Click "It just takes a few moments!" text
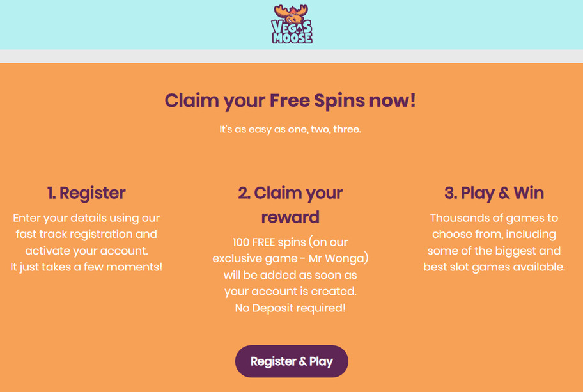The width and height of the screenshot is (583, 392). click(x=86, y=267)
